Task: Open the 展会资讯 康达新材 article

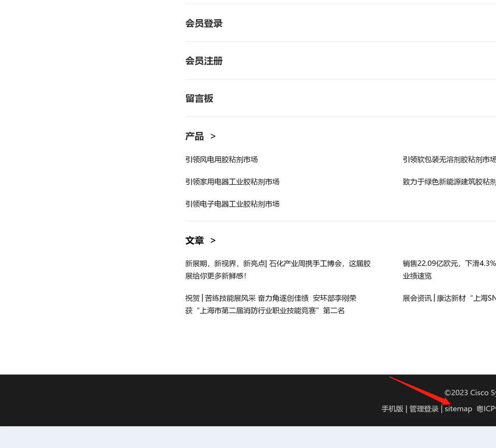Action: pyautogui.click(x=449, y=298)
